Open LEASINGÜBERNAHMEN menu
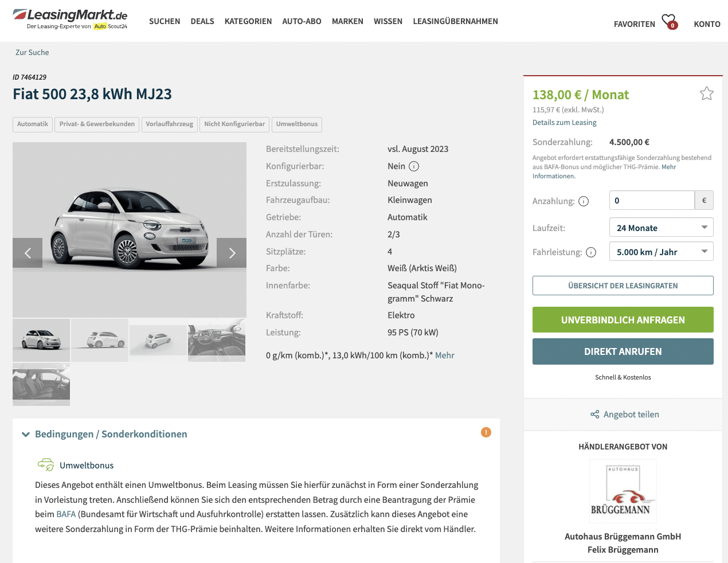The height and width of the screenshot is (563, 728). point(456,21)
